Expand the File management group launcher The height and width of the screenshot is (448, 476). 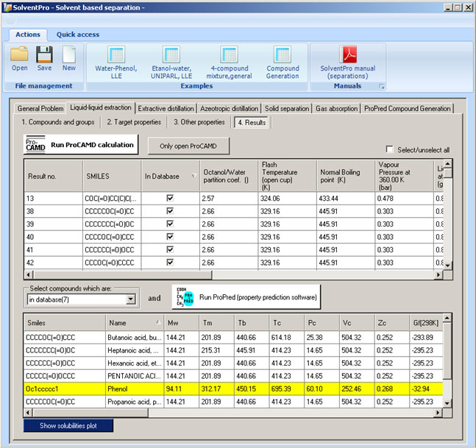[382, 87]
